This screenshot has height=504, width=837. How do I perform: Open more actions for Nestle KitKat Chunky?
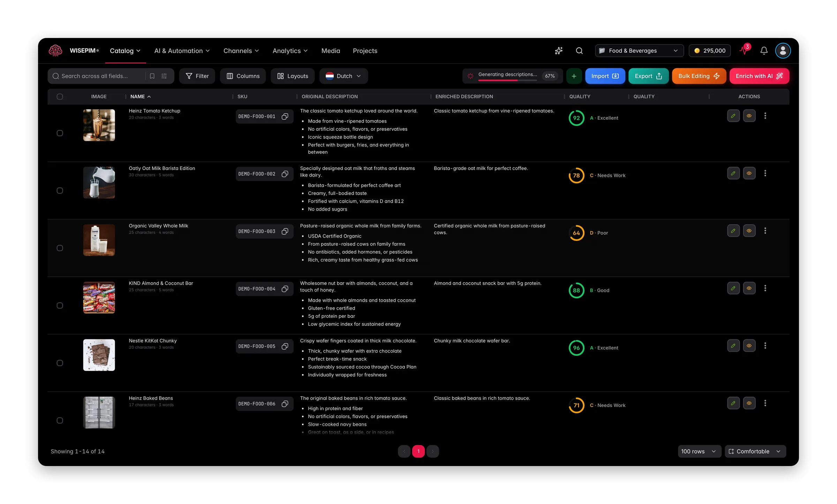(765, 346)
